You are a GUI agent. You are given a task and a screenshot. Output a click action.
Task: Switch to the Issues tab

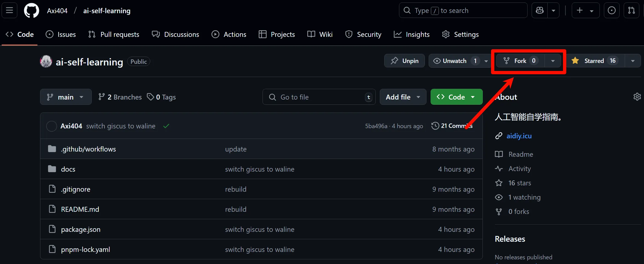[61, 34]
